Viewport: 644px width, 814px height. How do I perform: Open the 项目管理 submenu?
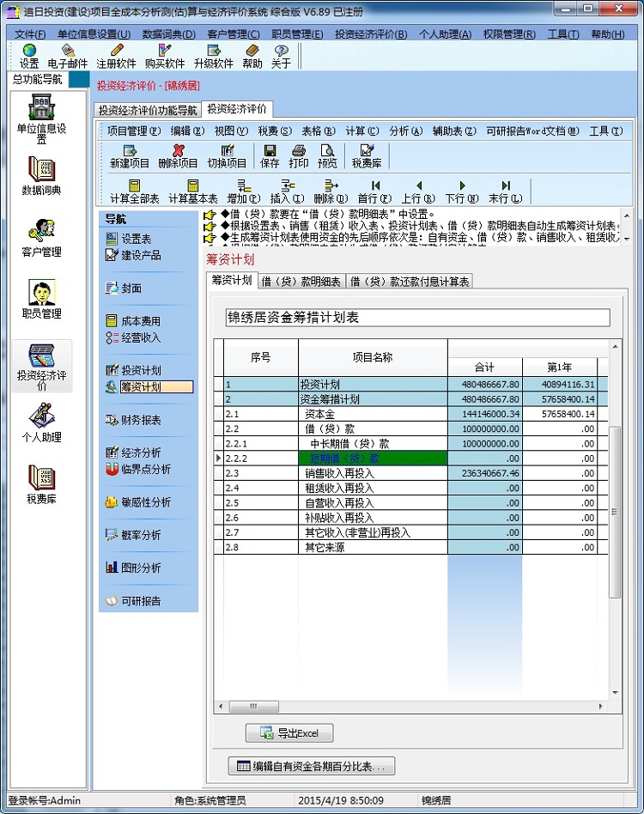(x=134, y=131)
